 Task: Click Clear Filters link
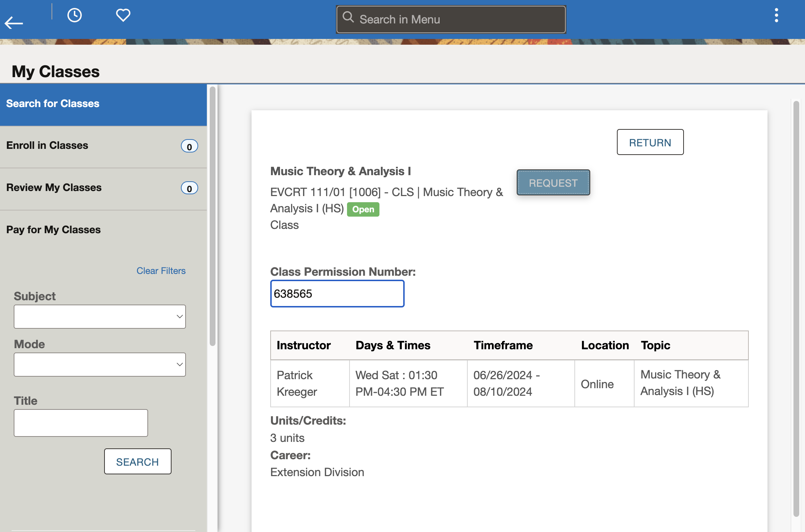click(161, 271)
